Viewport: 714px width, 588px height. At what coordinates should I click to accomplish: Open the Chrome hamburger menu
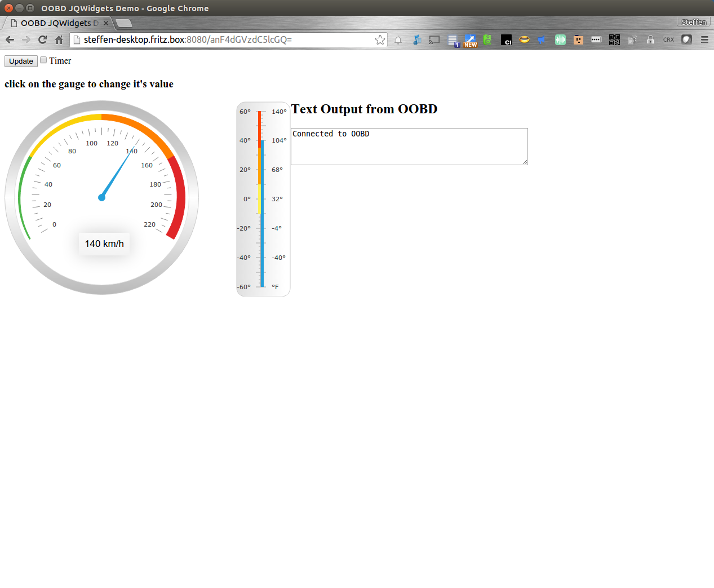click(x=704, y=39)
